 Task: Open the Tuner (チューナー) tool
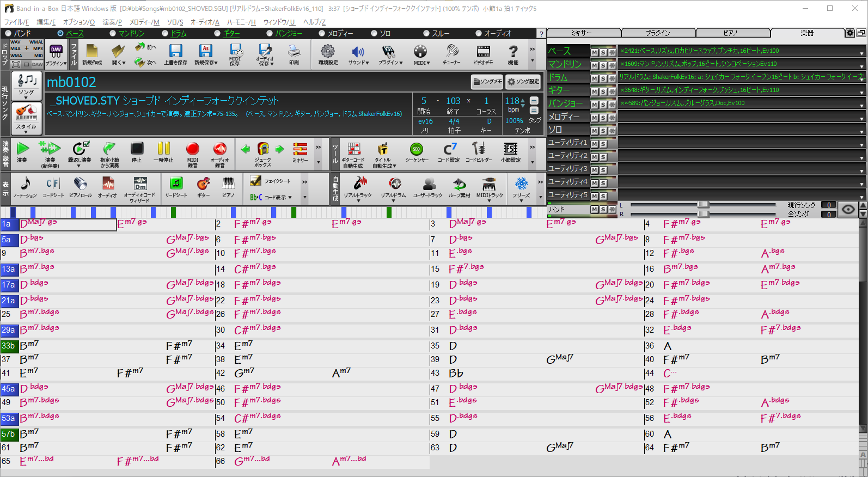[451, 54]
